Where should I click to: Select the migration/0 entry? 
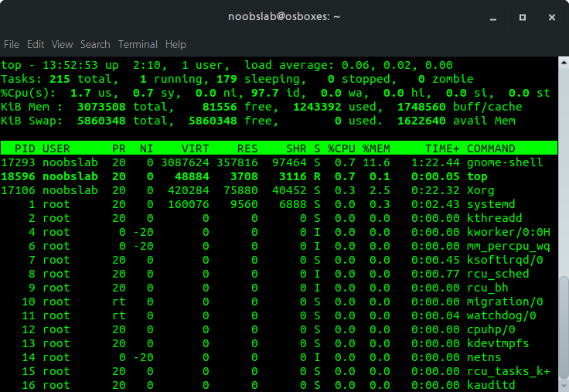(x=505, y=302)
